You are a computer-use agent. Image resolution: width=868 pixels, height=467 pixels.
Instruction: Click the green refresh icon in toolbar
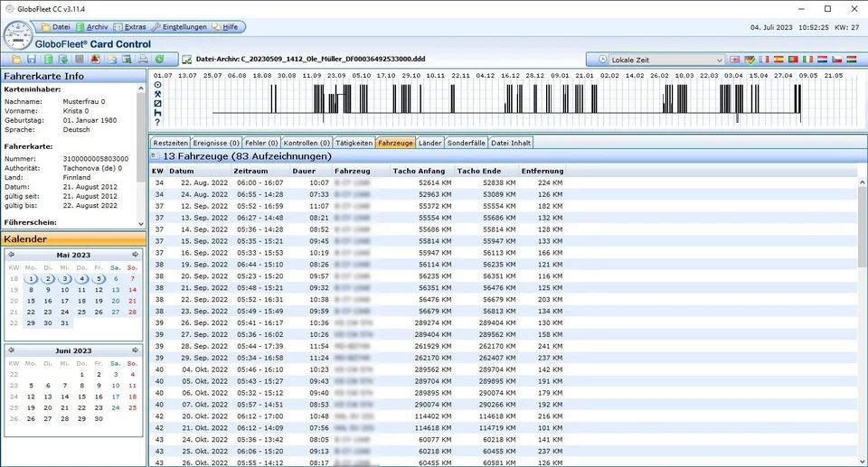tap(160, 60)
